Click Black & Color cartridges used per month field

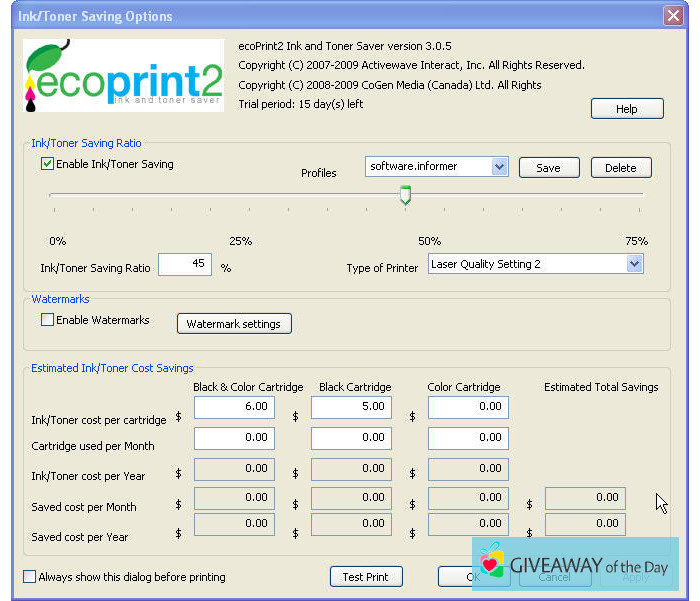(x=234, y=438)
